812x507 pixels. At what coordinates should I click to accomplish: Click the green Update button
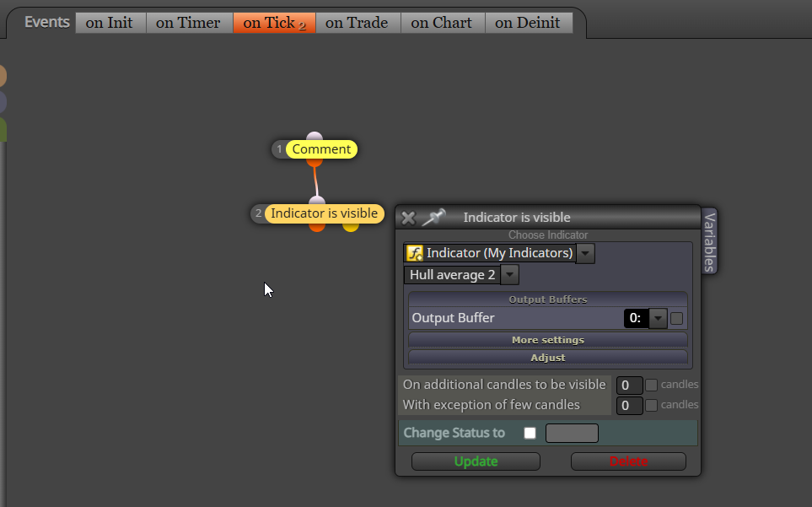pos(476,461)
